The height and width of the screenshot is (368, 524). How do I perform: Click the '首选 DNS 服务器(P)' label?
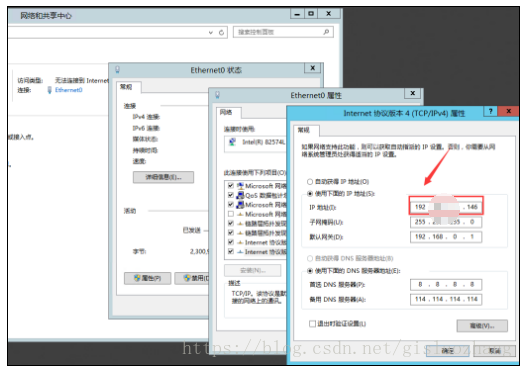[x=337, y=285]
